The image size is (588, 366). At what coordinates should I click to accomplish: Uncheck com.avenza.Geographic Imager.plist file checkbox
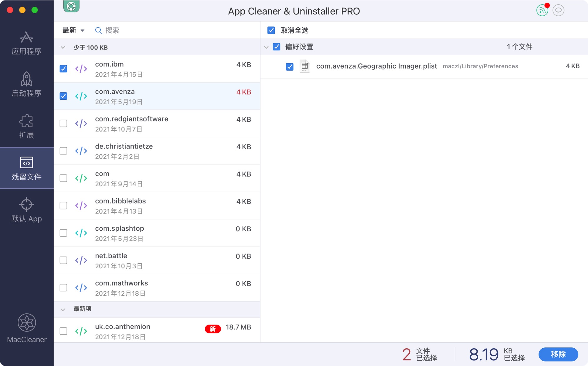point(290,66)
